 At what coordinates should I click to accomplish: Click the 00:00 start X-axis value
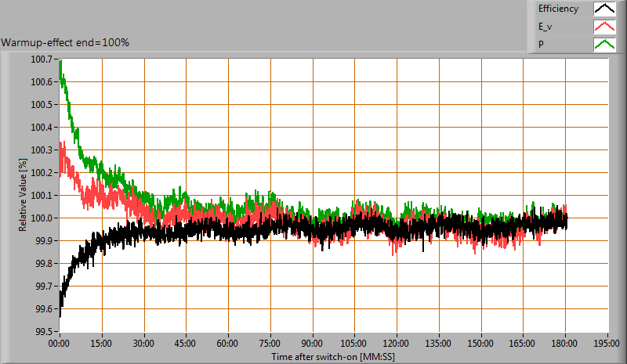coord(60,343)
